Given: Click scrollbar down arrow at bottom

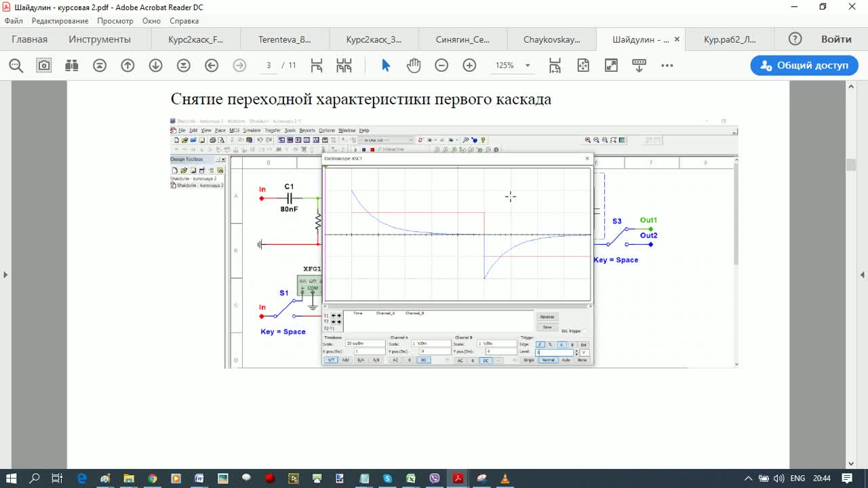Looking at the screenshot, I should point(851,462).
